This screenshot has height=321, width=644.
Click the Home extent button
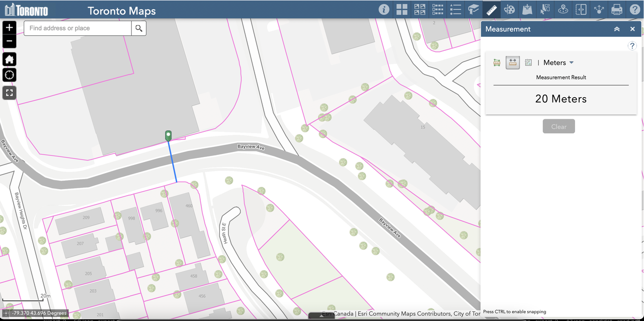point(9,59)
